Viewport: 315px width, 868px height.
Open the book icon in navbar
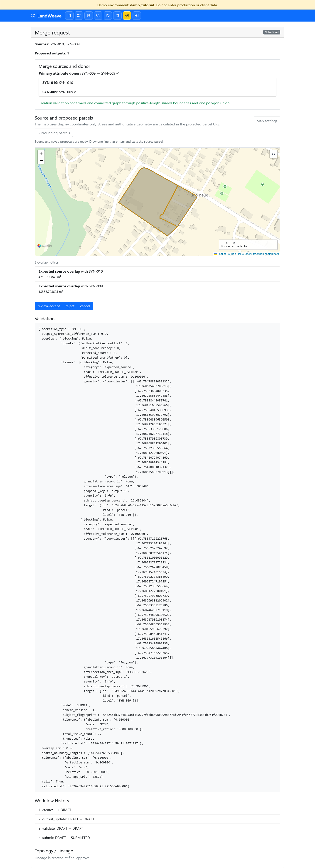point(69,15)
